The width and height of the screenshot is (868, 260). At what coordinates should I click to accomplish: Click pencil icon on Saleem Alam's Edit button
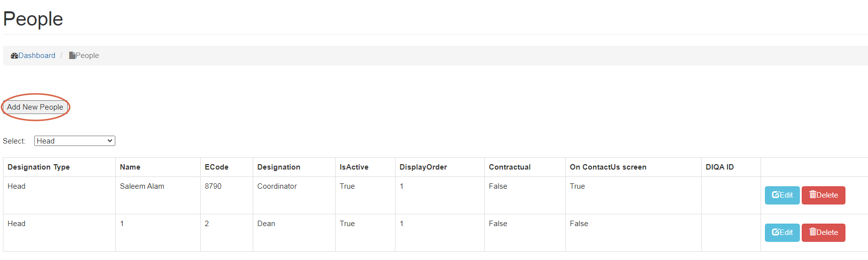[776, 195]
